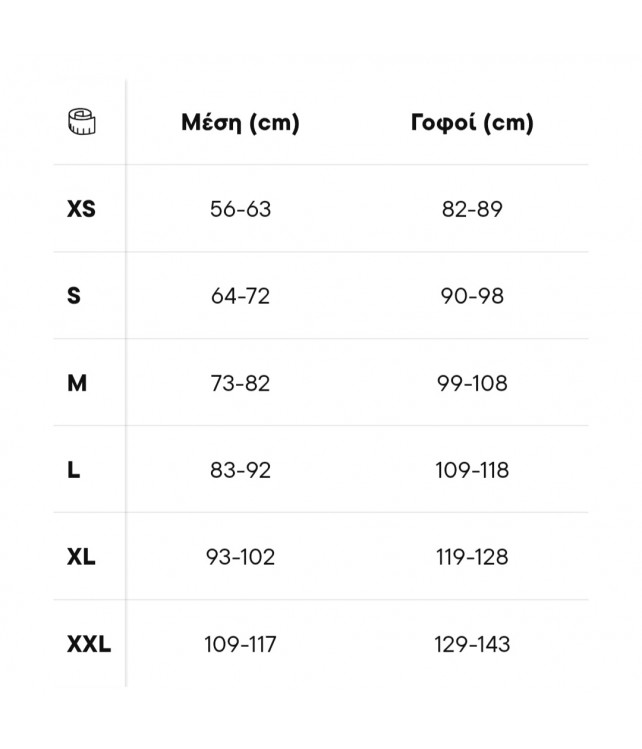Select waist value 64-72

coord(240,296)
